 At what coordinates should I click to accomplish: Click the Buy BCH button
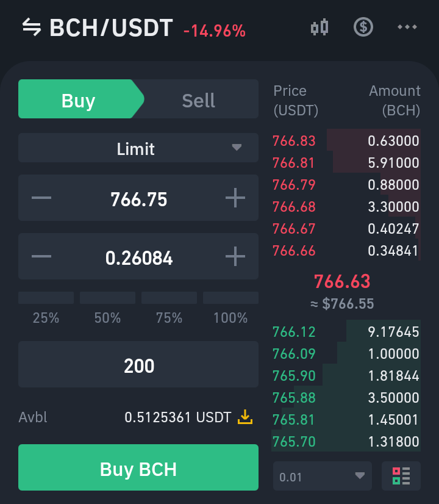click(x=138, y=467)
